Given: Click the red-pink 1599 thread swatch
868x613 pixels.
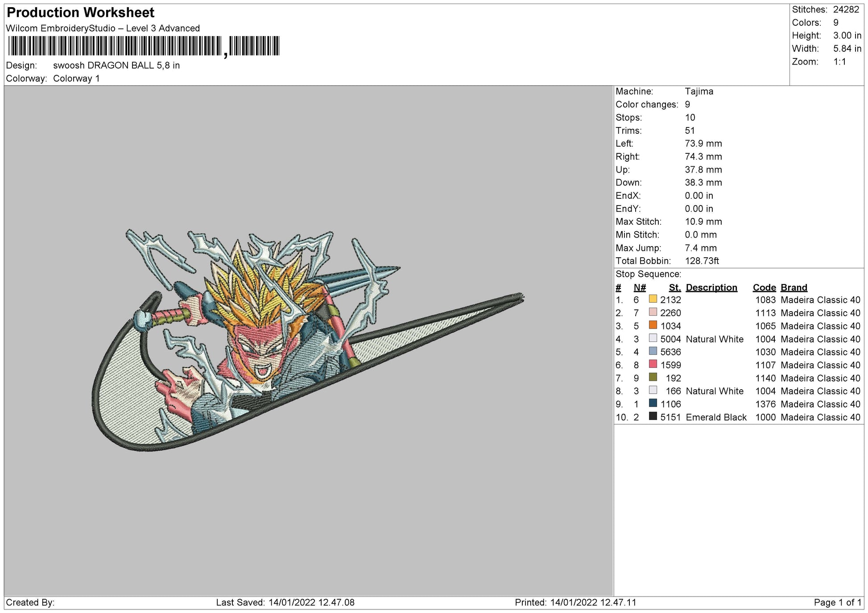Looking at the screenshot, I should (653, 364).
